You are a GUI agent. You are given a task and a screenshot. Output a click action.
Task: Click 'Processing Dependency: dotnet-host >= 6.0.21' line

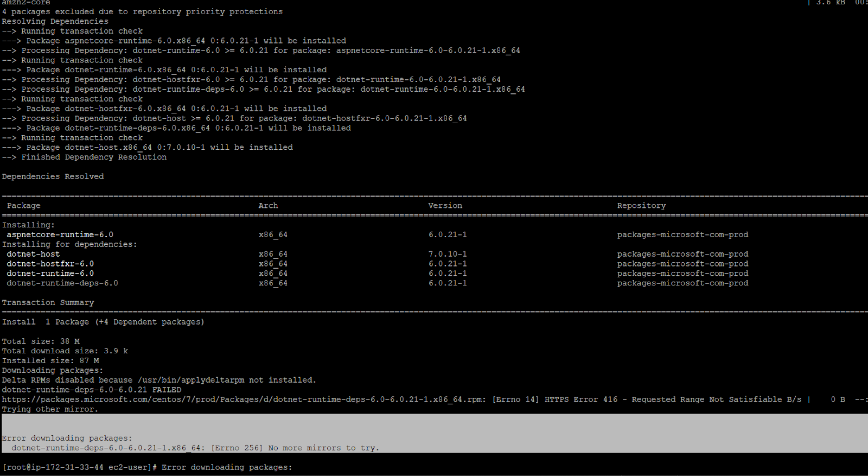234,118
